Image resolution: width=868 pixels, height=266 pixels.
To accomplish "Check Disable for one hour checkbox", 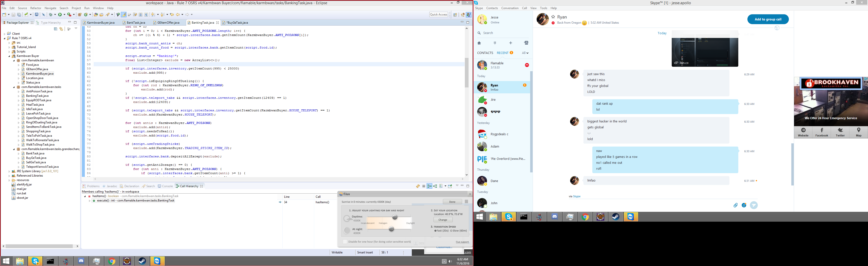I will point(345,242).
